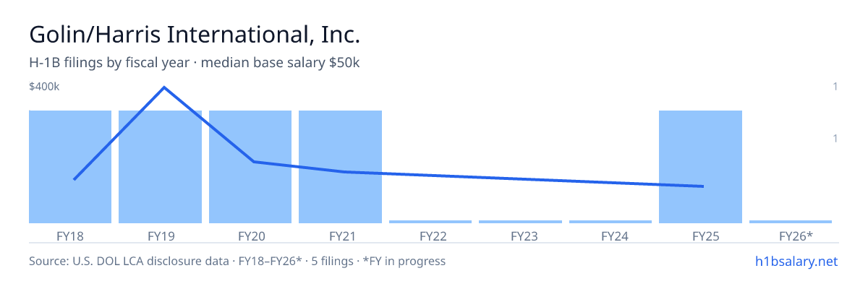Click the Golin/Harris International, Inc. title
Viewport: 868px width, 289px height.
point(195,34)
